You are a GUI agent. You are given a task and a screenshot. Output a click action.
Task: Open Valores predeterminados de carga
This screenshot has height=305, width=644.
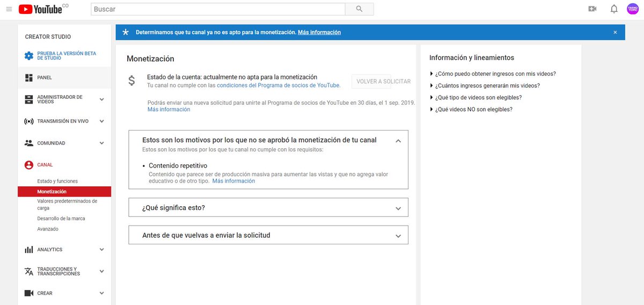click(67, 205)
